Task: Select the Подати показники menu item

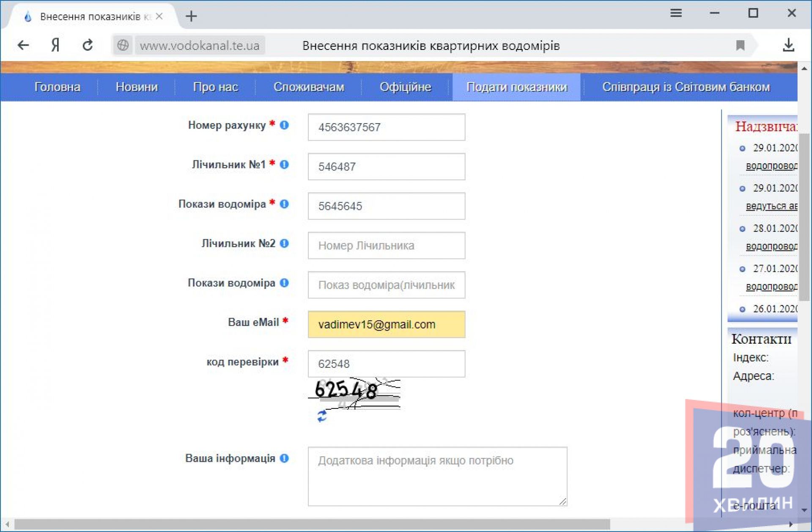Action: (x=516, y=87)
